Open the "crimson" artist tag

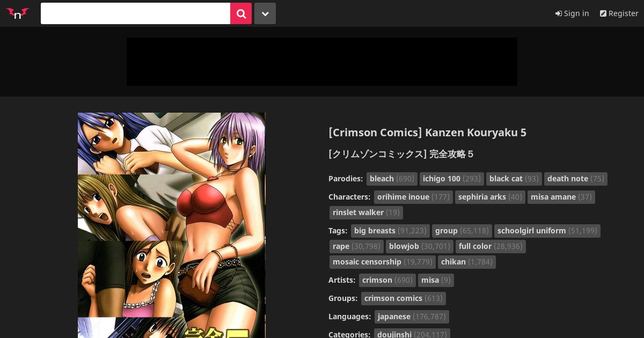coord(387,280)
